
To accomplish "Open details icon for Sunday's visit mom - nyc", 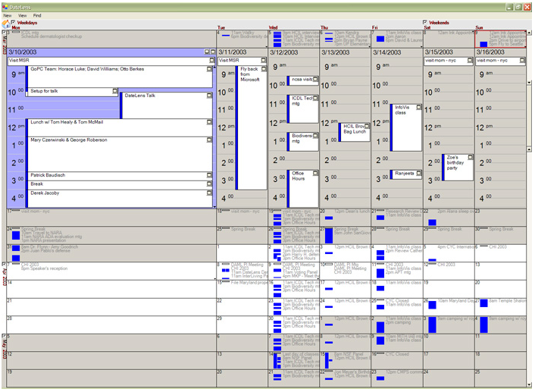I will [522, 61].
